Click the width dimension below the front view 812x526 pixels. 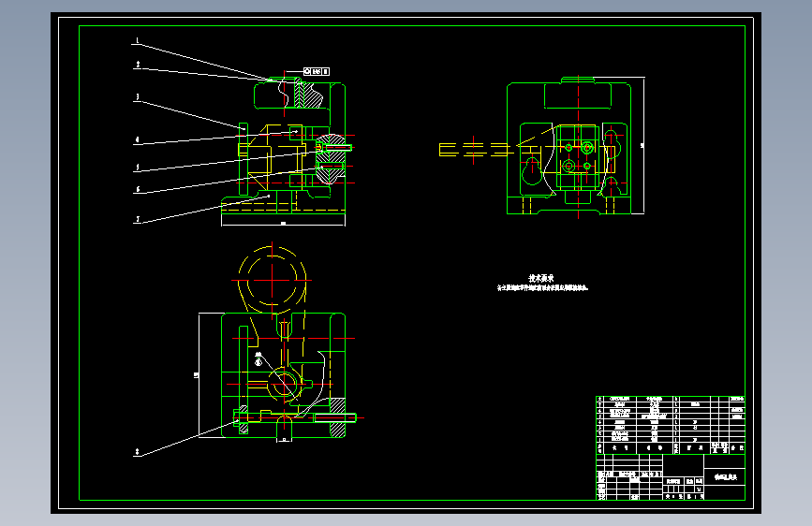tap(283, 224)
